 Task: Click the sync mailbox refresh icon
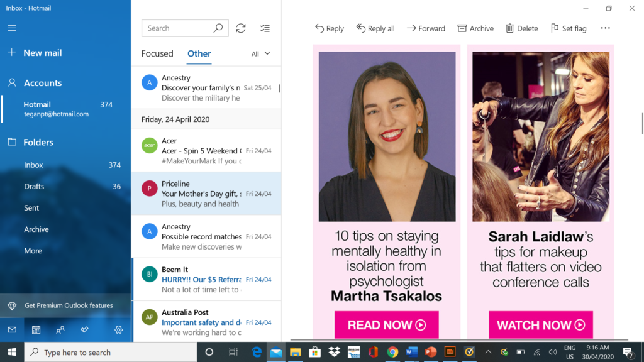tap(241, 28)
